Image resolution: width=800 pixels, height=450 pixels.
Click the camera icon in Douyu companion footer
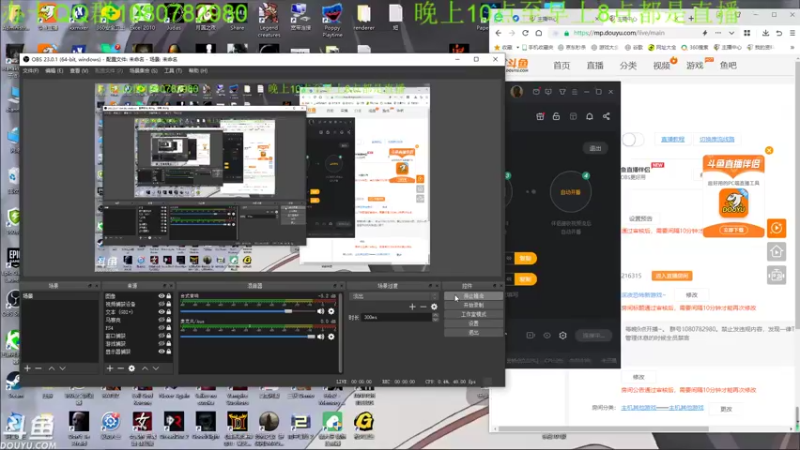coord(531,335)
